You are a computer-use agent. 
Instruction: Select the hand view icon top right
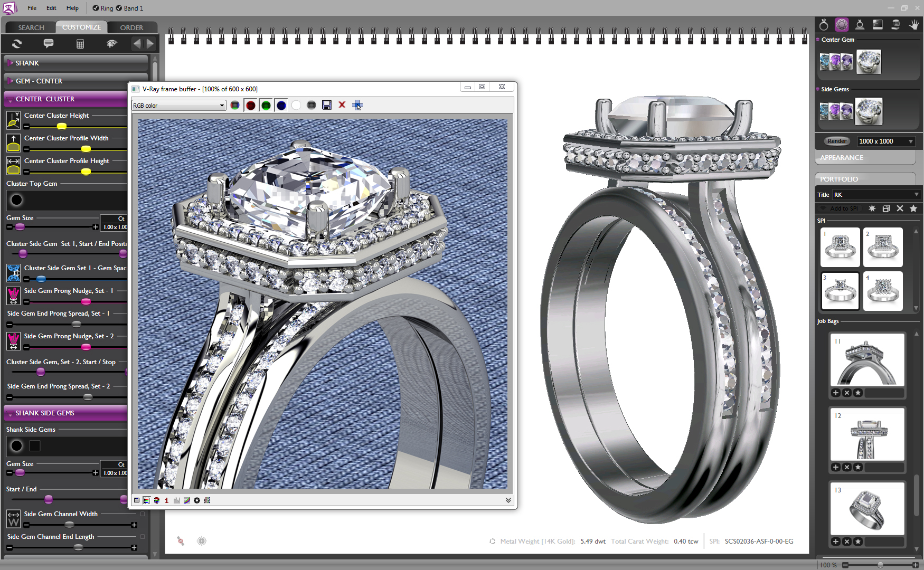[x=913, y=24]
